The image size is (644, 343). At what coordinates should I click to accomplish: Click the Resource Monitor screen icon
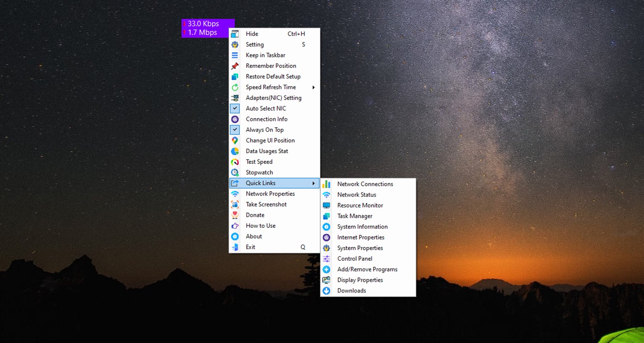pyautogui.click(x=326, y=205)
